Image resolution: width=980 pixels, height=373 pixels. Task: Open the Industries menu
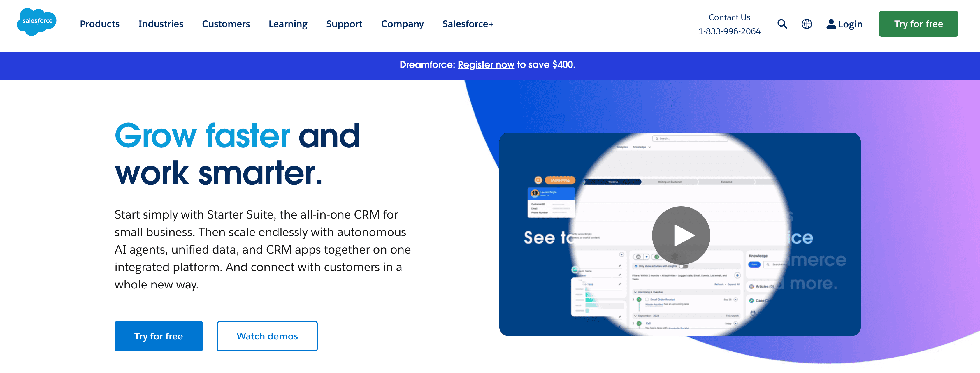[x=161, y=24]
